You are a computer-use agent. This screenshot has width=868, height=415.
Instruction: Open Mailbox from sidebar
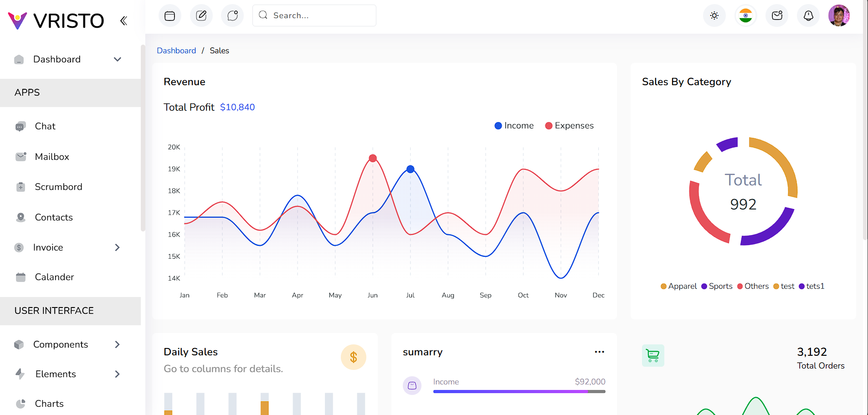pos(52,157)
